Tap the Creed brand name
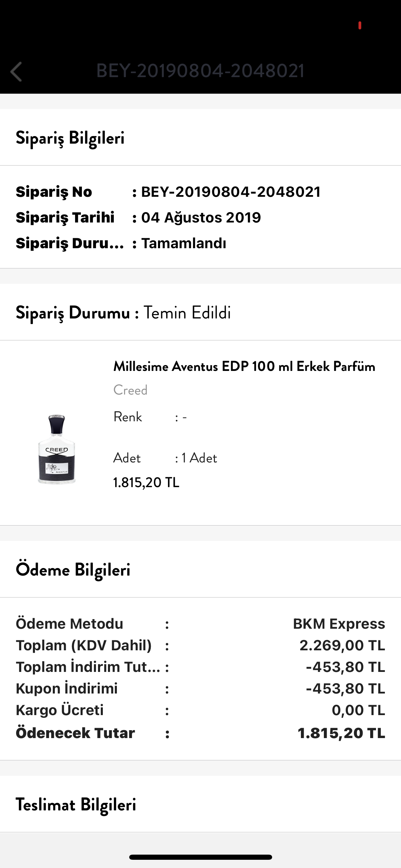The image size is (401, 868). click(130, 390)
